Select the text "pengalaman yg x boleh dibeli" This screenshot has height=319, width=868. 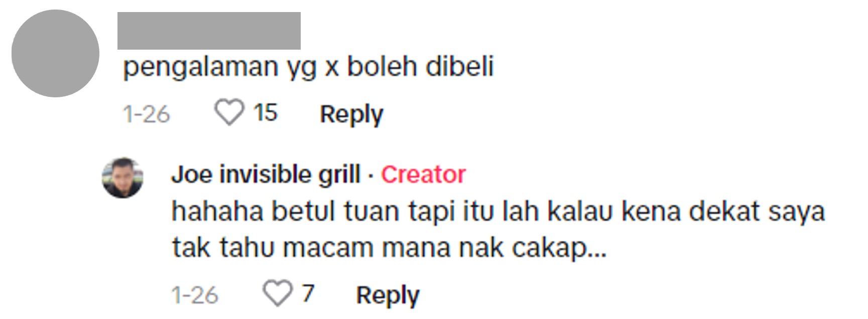309,68
